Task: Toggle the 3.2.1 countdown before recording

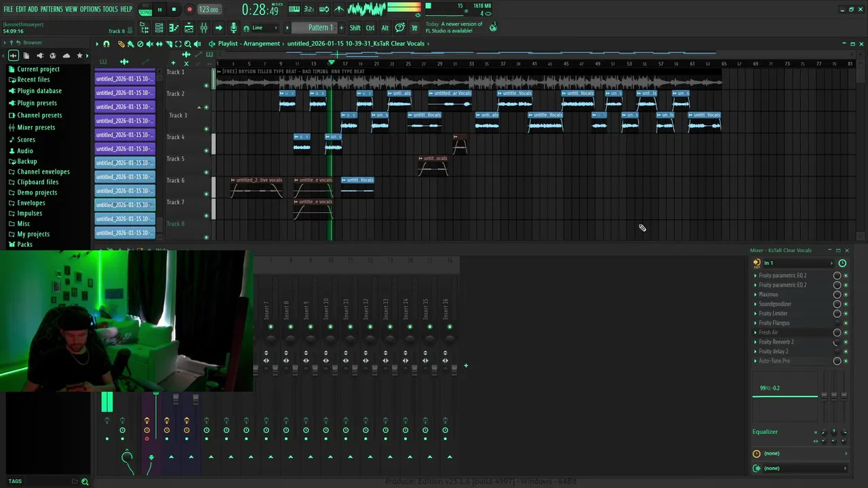Action: click(309, 9)
